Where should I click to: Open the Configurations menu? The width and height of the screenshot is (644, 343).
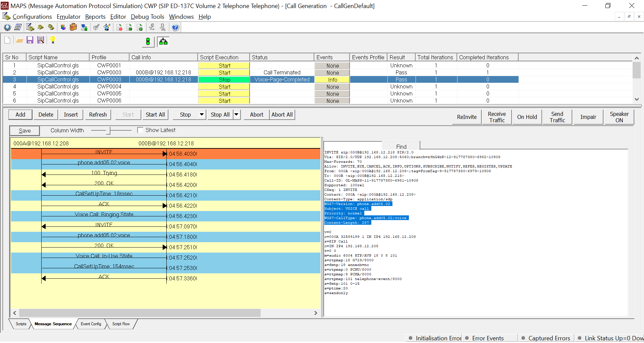pyautogui.click(x=32, y=17)
